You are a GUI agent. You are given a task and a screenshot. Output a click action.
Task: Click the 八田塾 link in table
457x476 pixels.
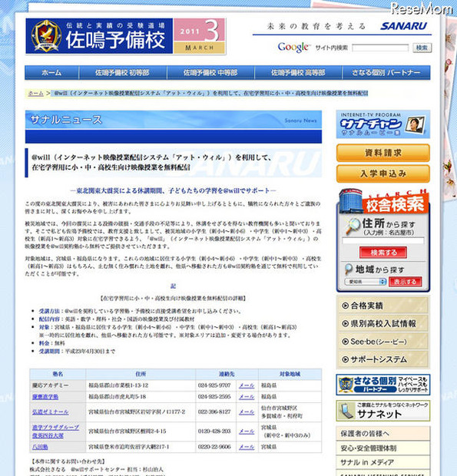40,447
